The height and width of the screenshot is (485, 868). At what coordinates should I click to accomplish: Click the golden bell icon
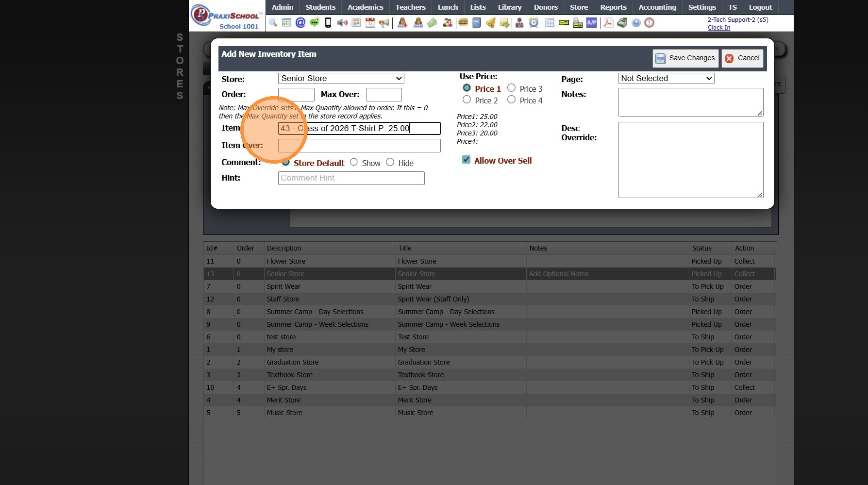pos(491,23)
